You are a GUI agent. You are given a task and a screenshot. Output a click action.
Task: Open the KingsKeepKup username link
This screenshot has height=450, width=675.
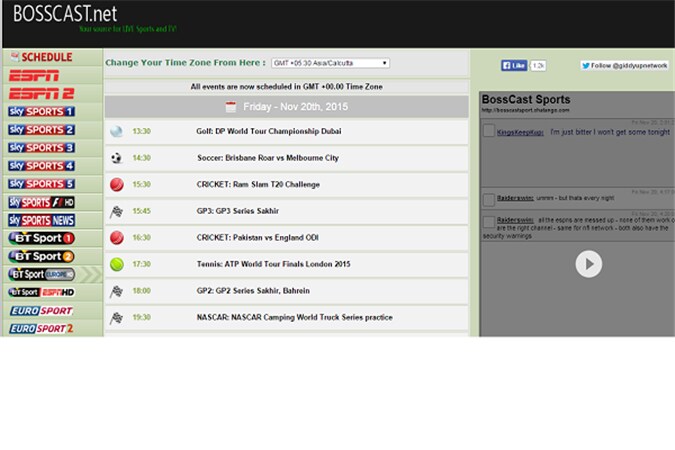pyautogui.click(x=520, y=132)
